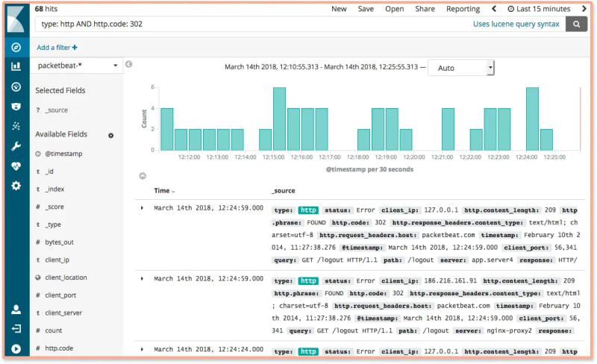Open the Auto interval dropdown
The height and width of the screenshot is (364, 597).
pos(461,68)
